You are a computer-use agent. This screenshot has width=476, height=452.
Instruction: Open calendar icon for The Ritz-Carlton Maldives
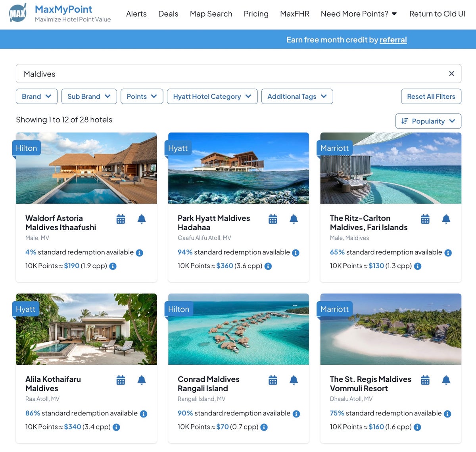(425, 219)
